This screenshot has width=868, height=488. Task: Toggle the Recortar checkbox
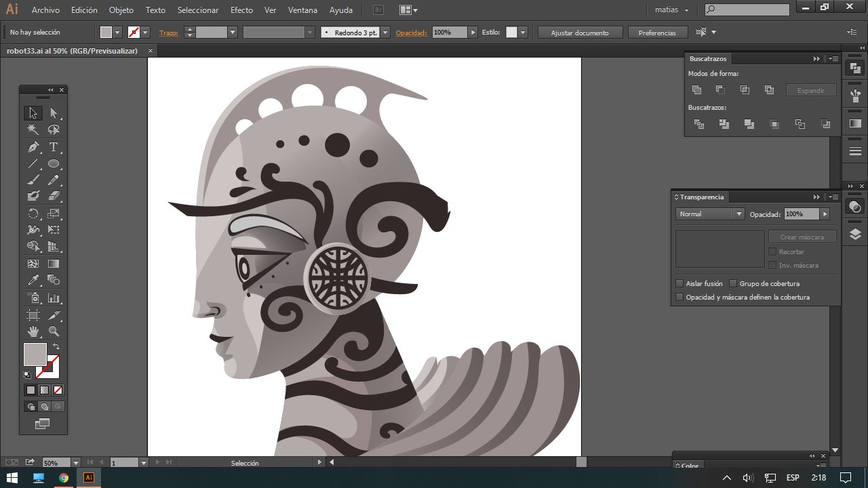coord(772,251)
